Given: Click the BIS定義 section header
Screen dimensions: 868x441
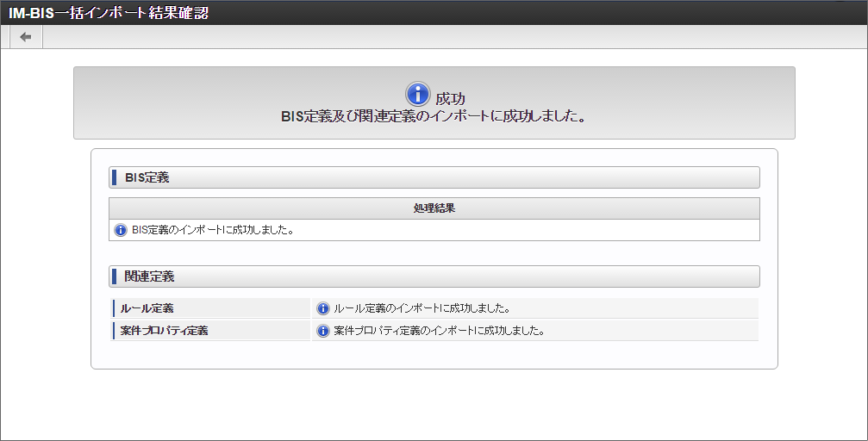Looking at the screenshot, I should (x=434, y=177).
